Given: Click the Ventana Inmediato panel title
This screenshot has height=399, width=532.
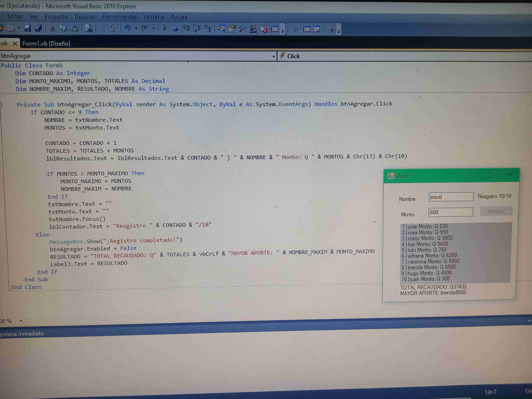Looking at the screenshot, I should (22, 334).
